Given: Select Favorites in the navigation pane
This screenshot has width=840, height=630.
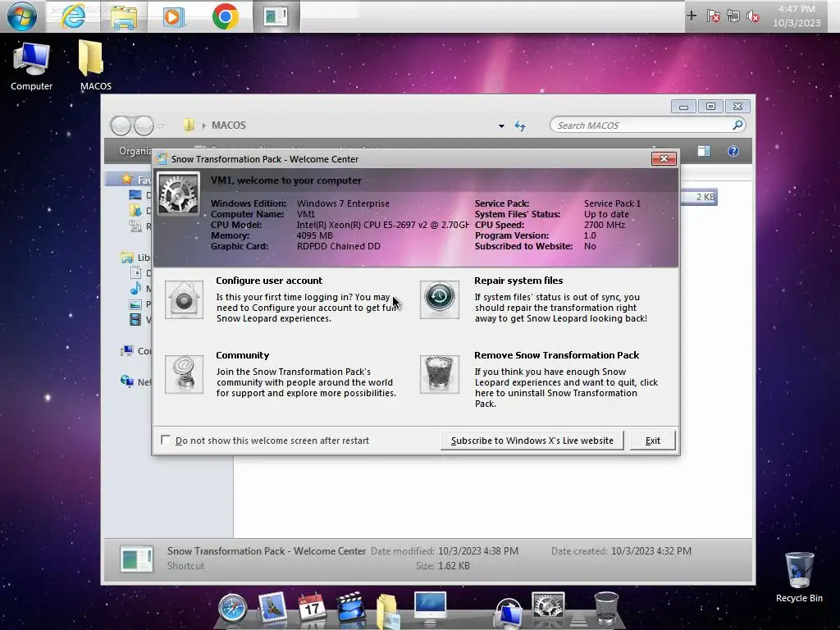Looking at the screenshot, I should (136, 180).
